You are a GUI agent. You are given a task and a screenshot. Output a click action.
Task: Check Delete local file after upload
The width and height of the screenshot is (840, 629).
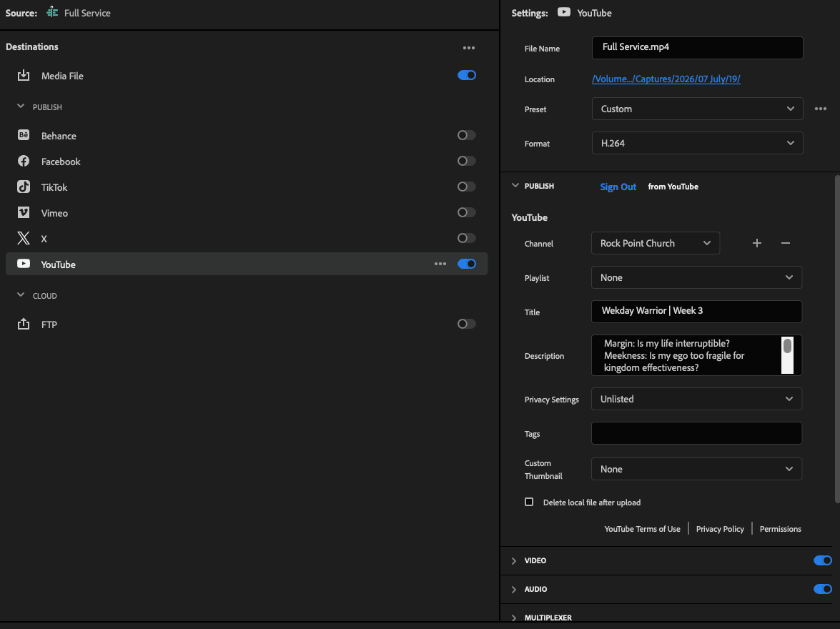(529, 502)
